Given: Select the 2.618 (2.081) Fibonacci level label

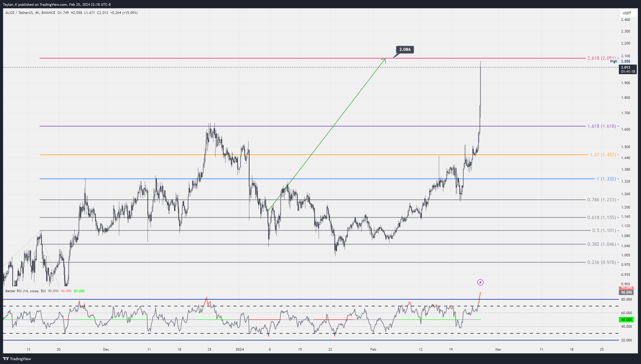Looking at the screenshot, I should coord(601,58).
